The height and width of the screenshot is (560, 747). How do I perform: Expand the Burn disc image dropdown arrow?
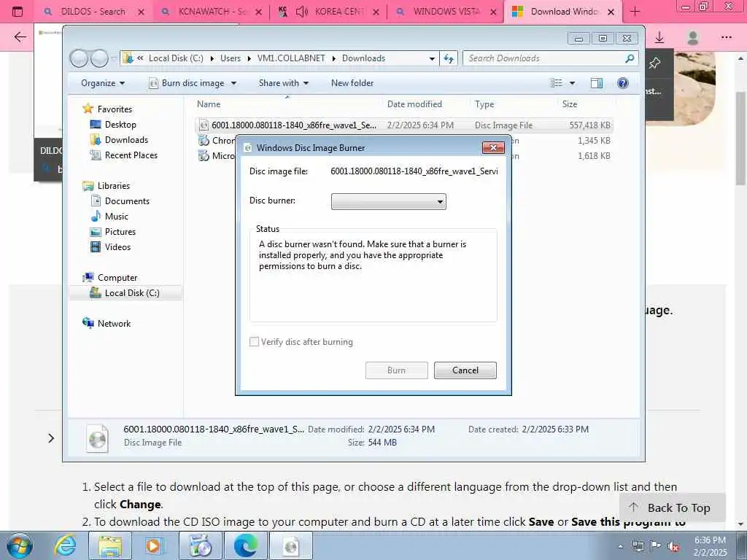coord(233,83)
